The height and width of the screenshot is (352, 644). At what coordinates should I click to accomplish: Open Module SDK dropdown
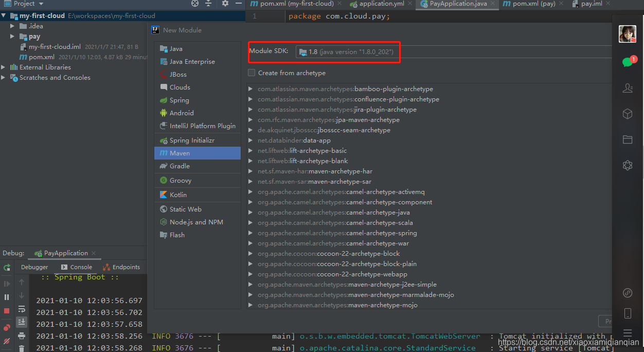pyautogui.click(x=454, y=52)
